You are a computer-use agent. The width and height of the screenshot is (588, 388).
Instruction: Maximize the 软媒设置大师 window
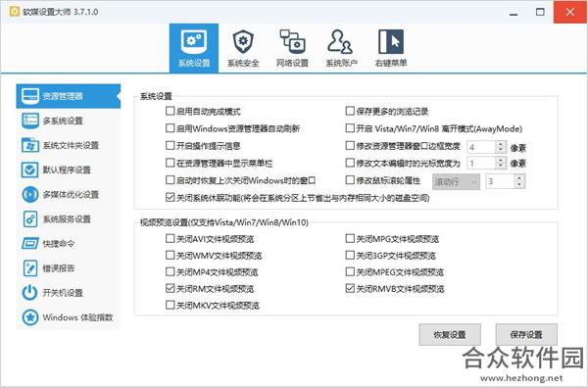[x=540, y=12]
